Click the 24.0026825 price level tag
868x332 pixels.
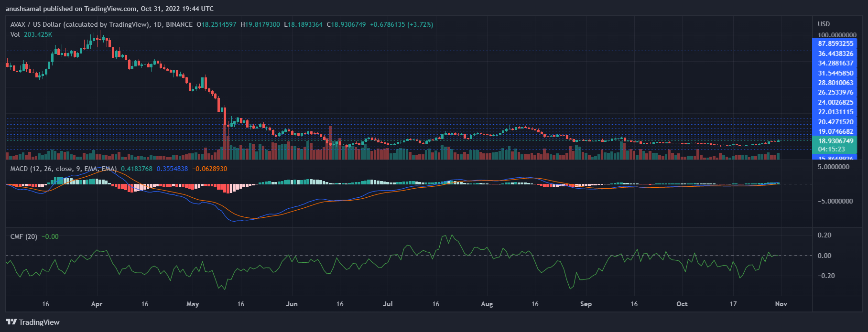(835, 102)
